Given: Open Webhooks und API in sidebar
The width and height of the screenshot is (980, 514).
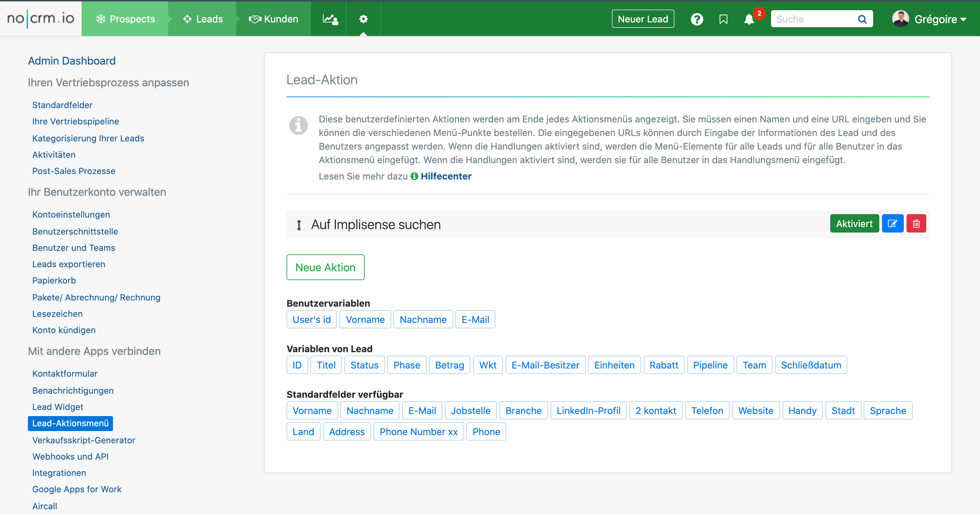Looking at the screenshot, I should (70, 457).
